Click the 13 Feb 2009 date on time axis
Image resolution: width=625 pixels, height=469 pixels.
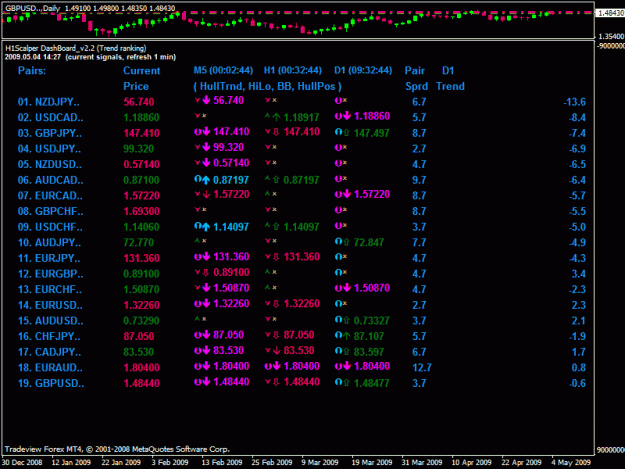[x=222, y=462]
